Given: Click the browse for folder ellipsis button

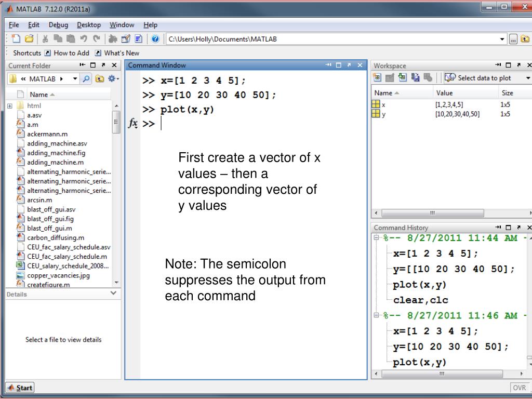Looking at the screenshot, I should click(x=513, y=39).
